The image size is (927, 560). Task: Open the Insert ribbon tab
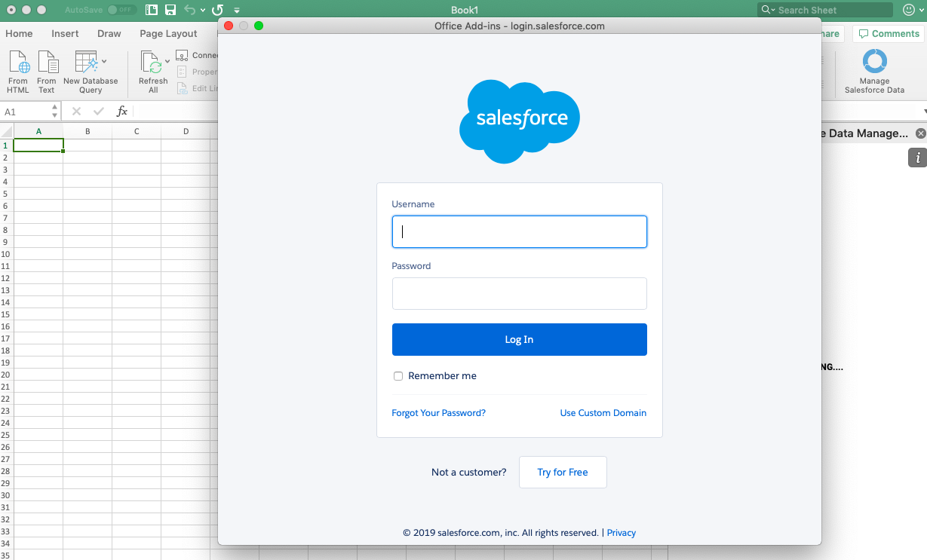pos(65,33)
